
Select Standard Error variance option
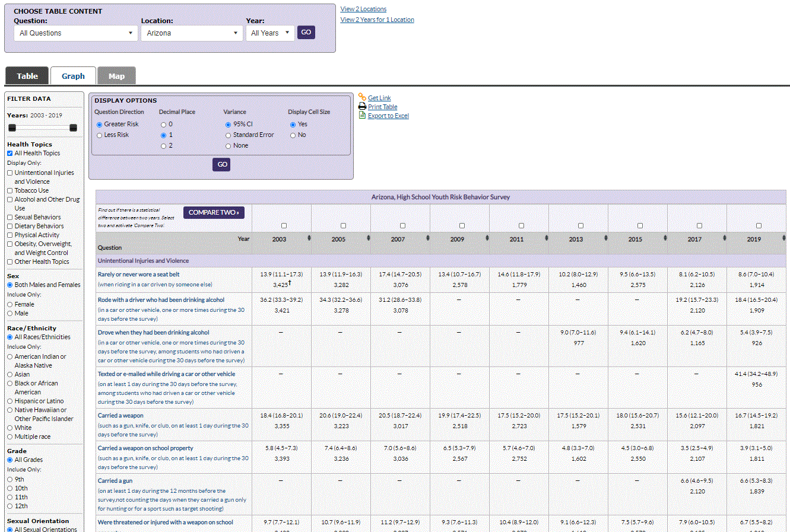[228, 135]
